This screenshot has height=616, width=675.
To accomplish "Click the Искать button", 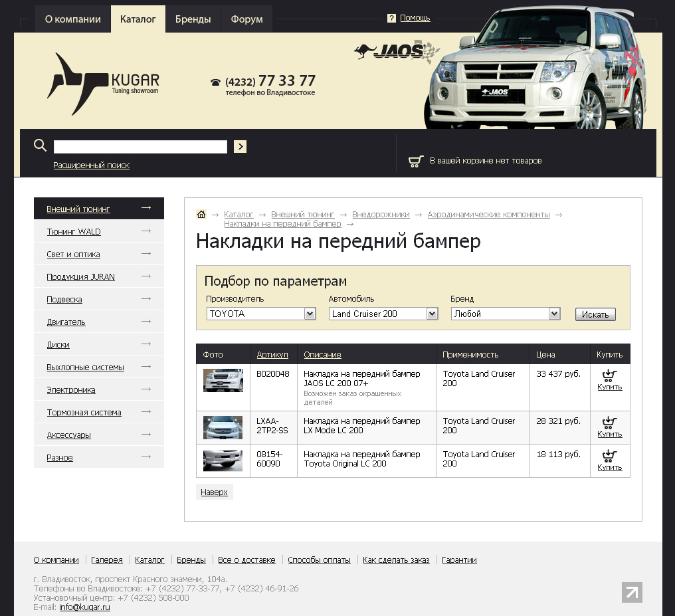I will pyautogui.click(x=595, y=314).
